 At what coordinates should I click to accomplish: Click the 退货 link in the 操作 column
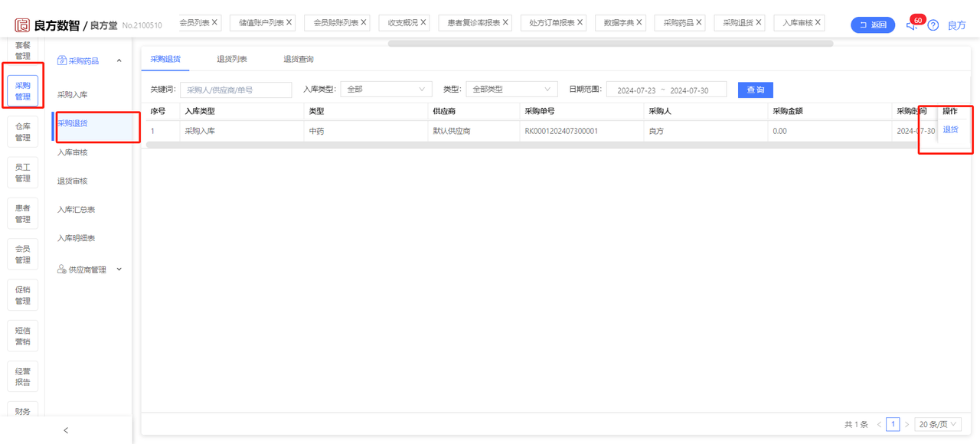[x=950, y=130]
